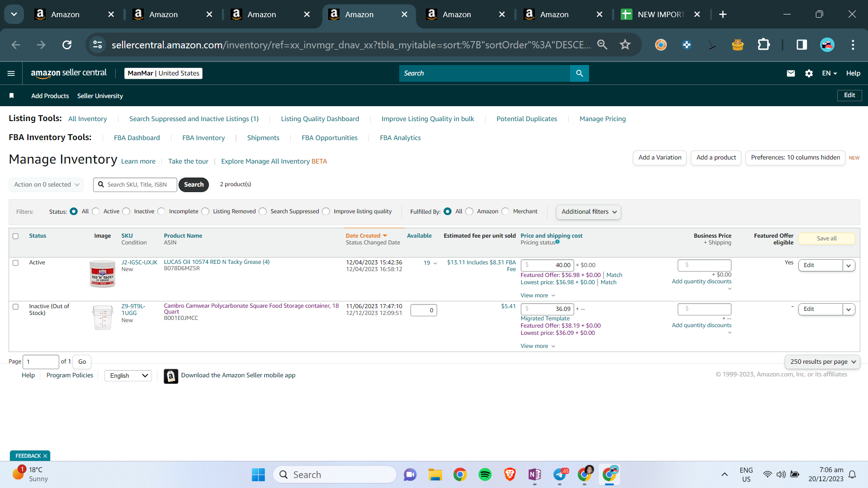
Task: Check the LUCAS Oil Red N Tacky row checkbox
Action: (x=16, y=263)
